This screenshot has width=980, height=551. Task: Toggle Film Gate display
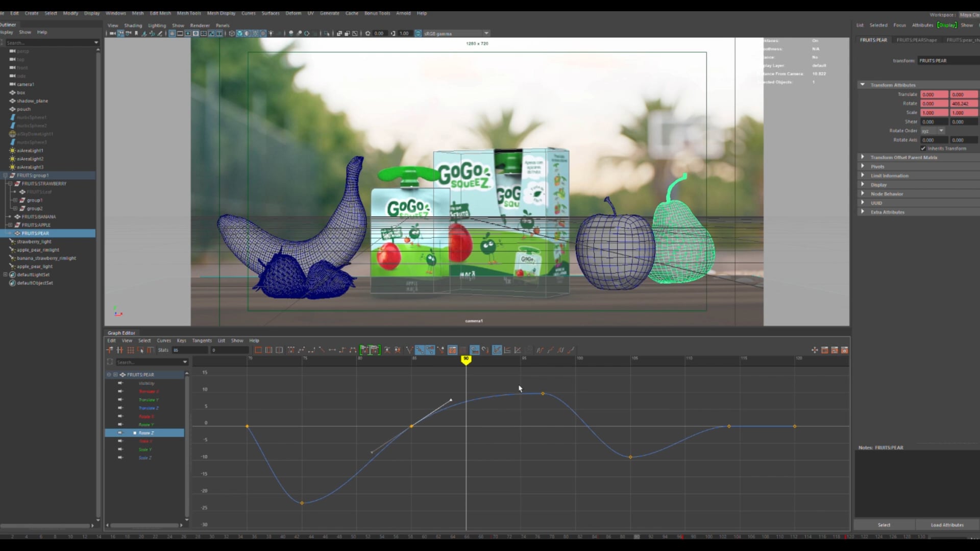click(180, 33)
